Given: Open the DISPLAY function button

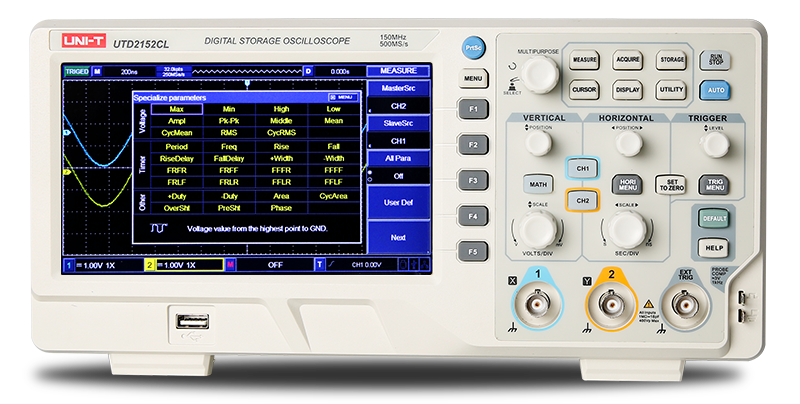Looking at the screenshot, I should tap(628, 90).
